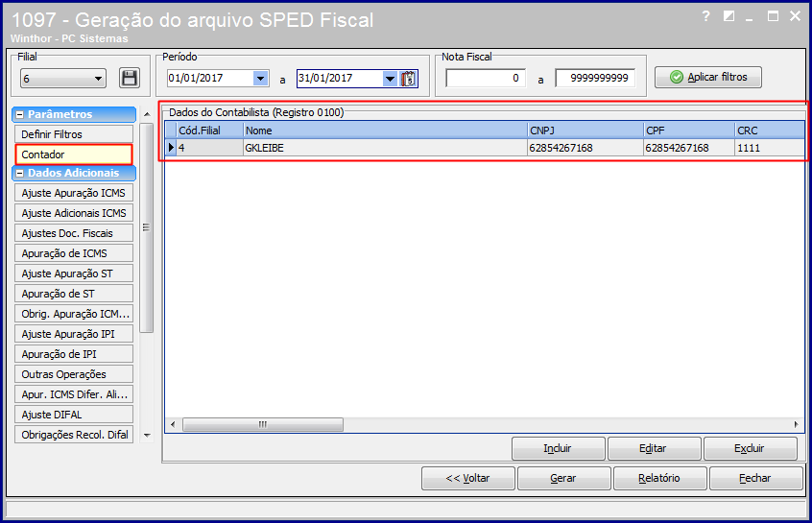Click the Relatório button

659,478
